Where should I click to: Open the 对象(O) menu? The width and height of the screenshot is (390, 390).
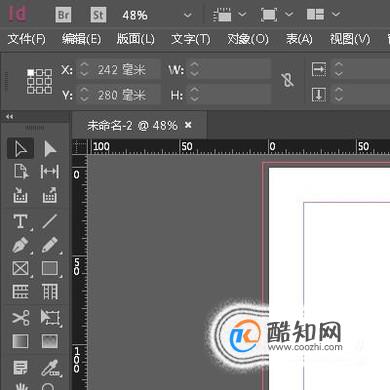(x=248, y=39)
